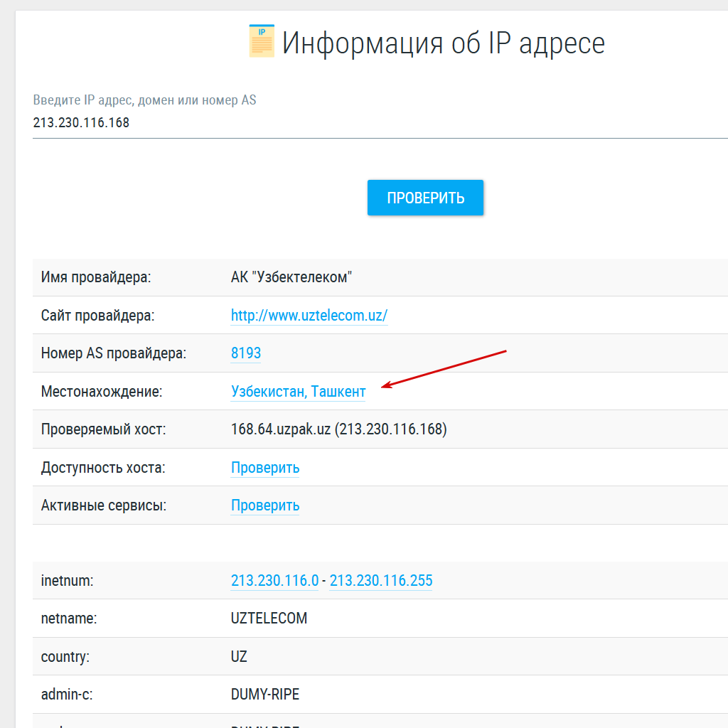Screen dimensions: 728x728
Task: Click the inetnum label
Action: click(x=67, y=581)
